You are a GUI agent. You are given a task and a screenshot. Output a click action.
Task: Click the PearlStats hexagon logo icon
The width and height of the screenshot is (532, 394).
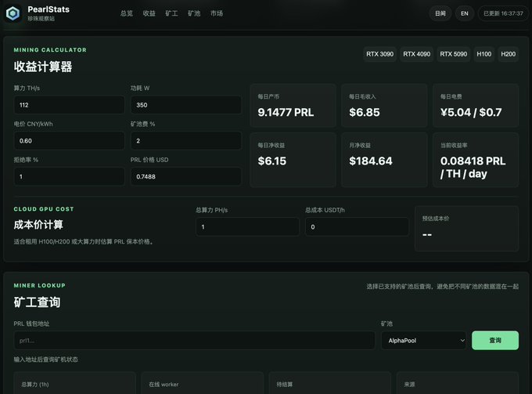[13, 13]
